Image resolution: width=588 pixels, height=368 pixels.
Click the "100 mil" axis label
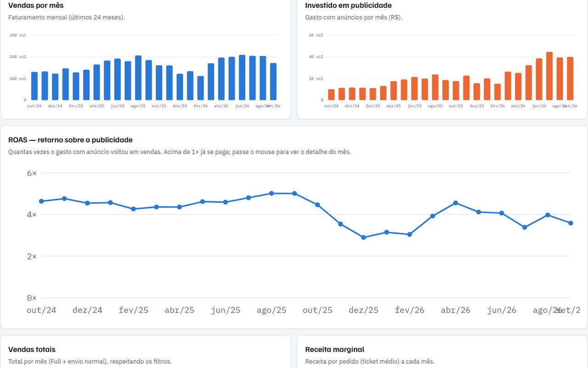point(17,78)
